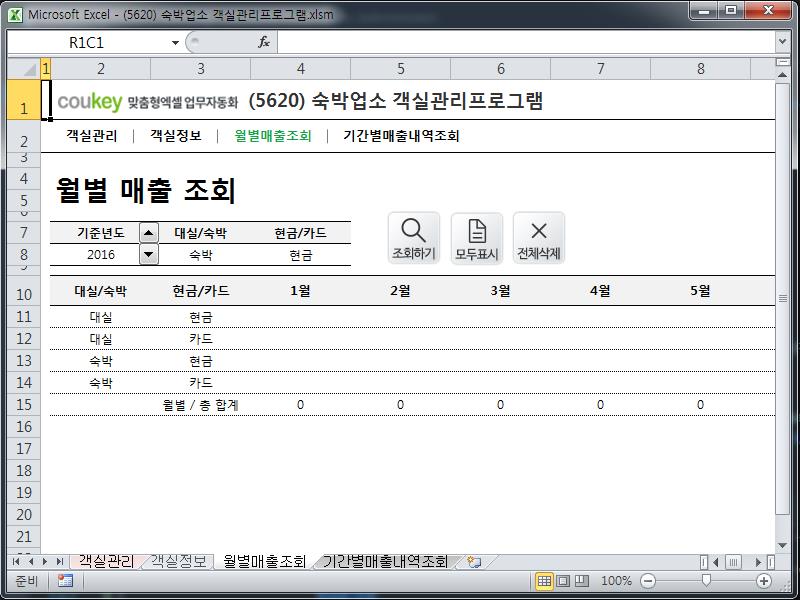This screenshot has height=600, width=800.
Task: Select the 5월 column header cell
Action: click(x=701, y=291)
